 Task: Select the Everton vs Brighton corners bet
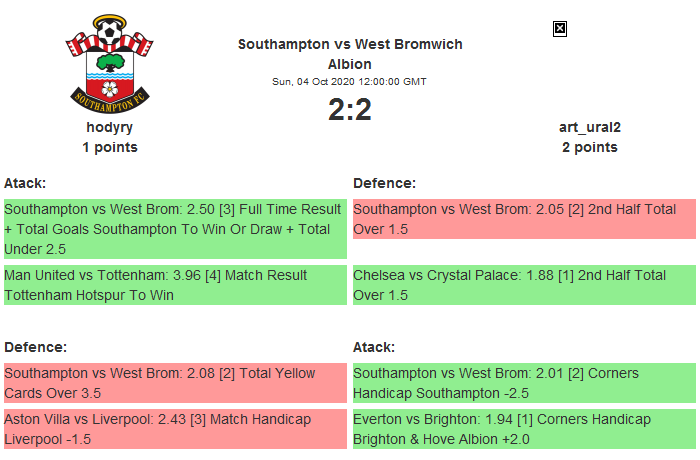pyautogui.click(x=524, y=429)
